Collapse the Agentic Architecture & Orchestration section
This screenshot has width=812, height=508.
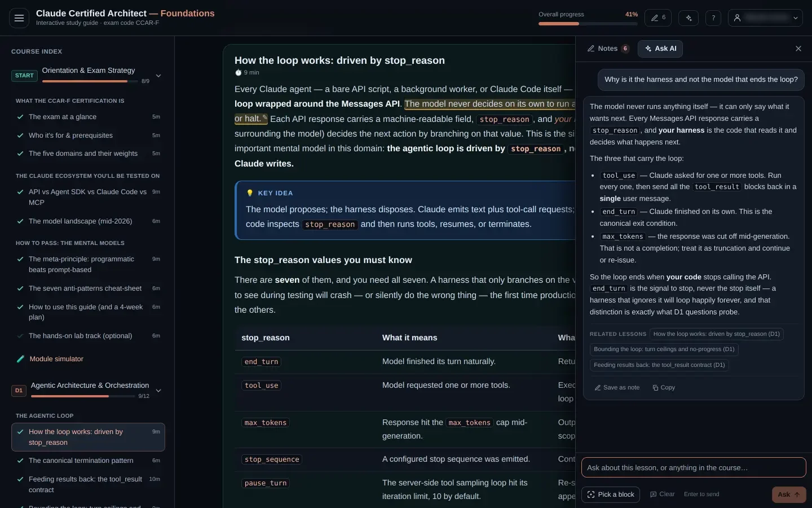[158, 391]
